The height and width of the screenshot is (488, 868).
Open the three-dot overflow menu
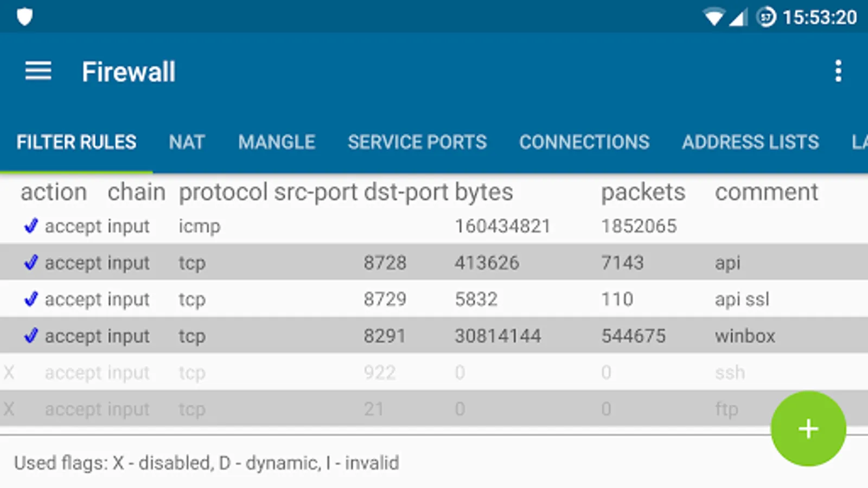(x=838, y=71)
